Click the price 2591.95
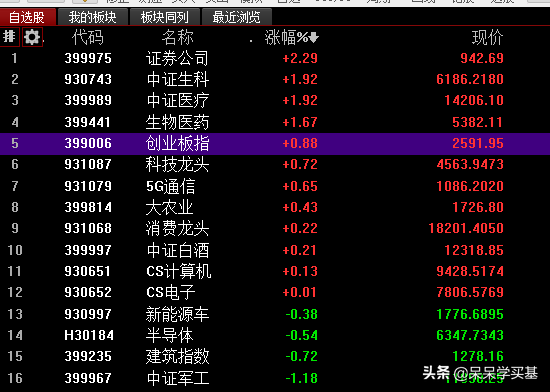Image resolution: width=550 pixels, height=392 pixels. click(x=478, y=143)
